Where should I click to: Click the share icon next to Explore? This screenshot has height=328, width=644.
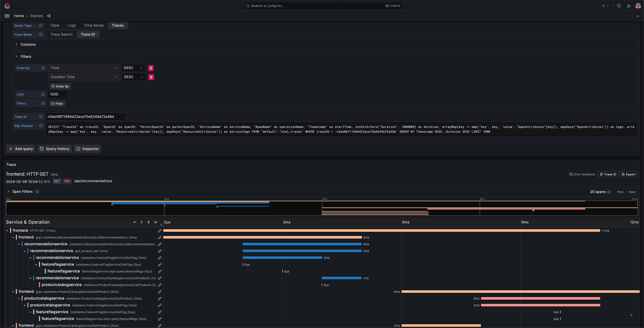coord(49,16)
